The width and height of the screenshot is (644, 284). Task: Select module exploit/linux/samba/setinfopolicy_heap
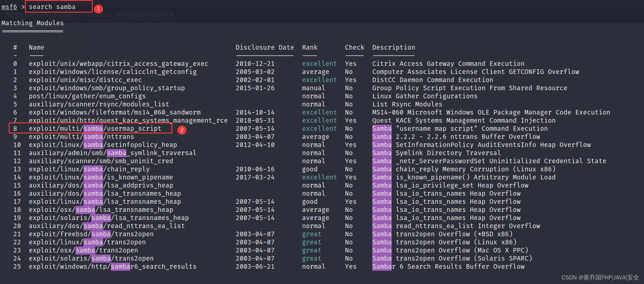click(x=103, y=145)
